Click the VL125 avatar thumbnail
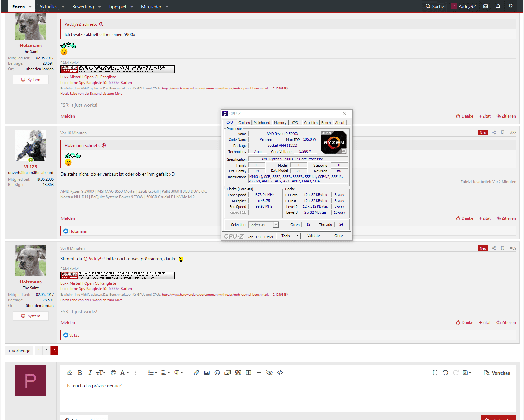Screen dimensions: 524x420 31,145
